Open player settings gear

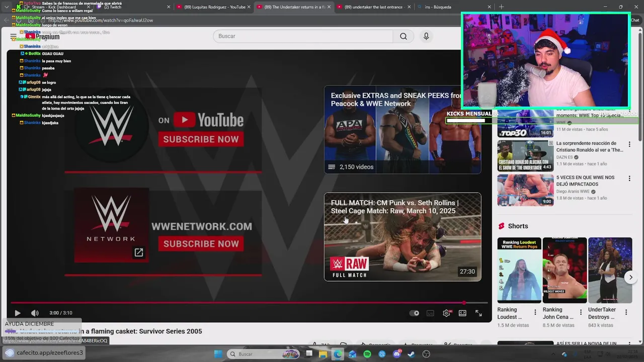click(446, 313)
